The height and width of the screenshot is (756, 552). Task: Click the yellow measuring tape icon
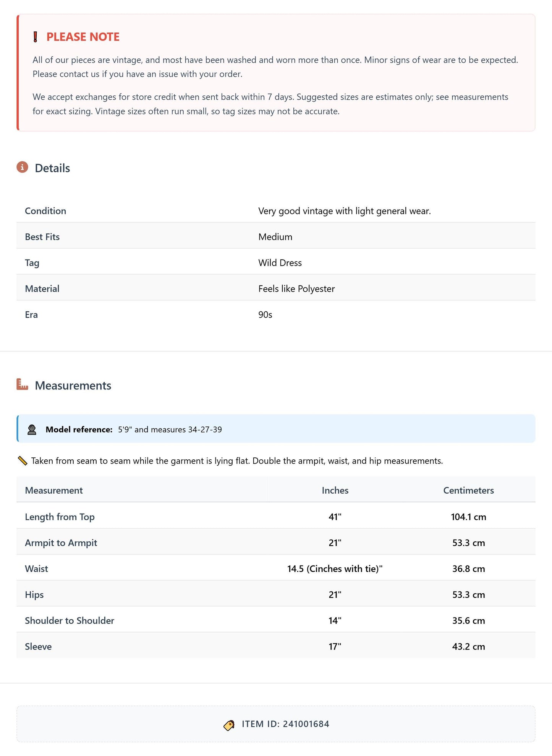(23, 461)
